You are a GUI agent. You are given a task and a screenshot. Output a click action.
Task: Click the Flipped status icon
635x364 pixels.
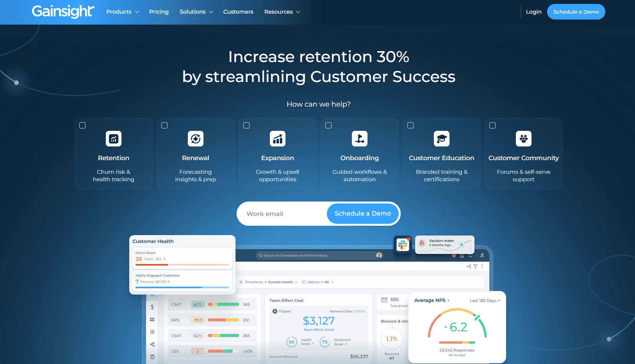(x=275, y=311)
